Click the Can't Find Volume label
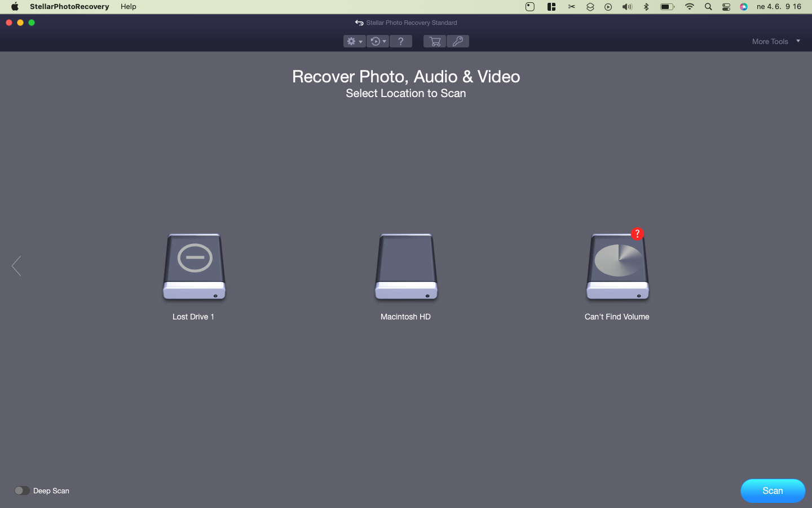This screenshot has height=508, width=812. click(x=617, y=317)
